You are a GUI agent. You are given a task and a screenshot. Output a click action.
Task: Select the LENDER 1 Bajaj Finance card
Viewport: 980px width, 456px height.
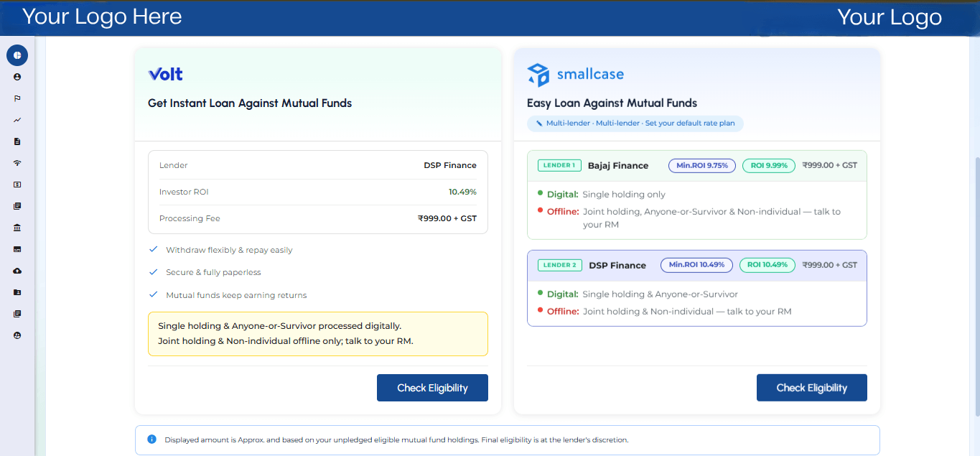click(696, 195)
